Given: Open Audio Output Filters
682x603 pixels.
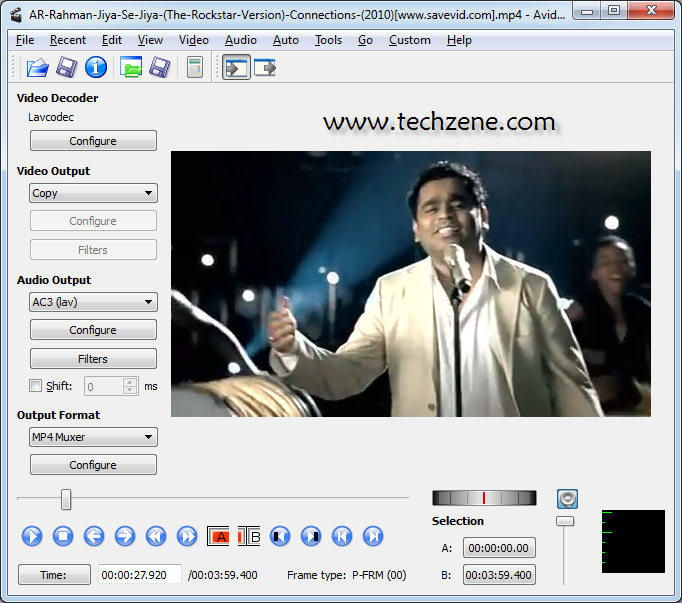Looking at the screenshot, I should pyautogui.click(x=93, y=358).
